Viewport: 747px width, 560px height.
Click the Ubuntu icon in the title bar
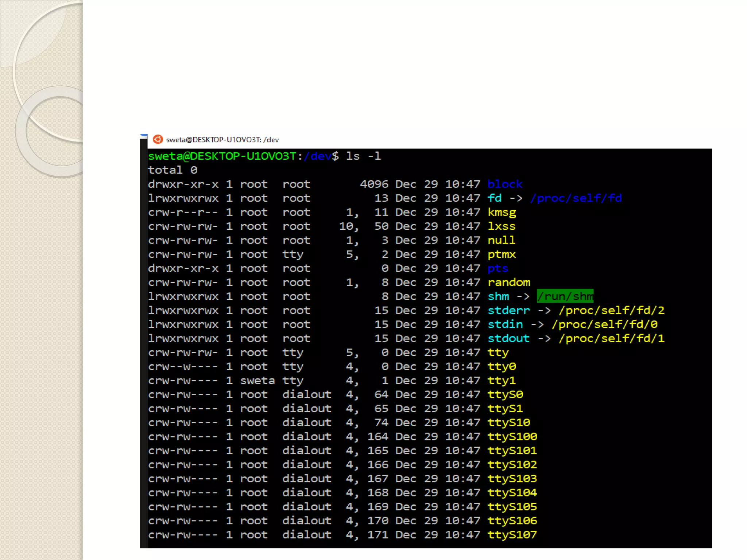pos(158,139)
